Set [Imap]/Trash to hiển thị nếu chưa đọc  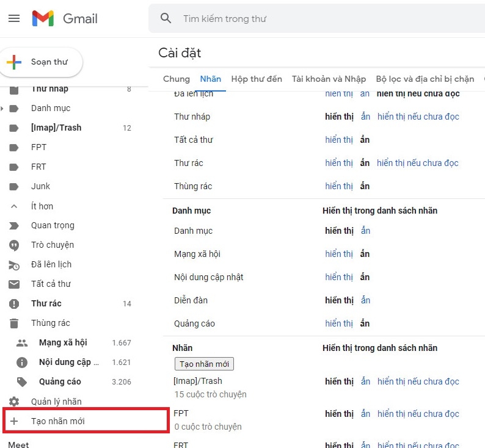point(418,381)
